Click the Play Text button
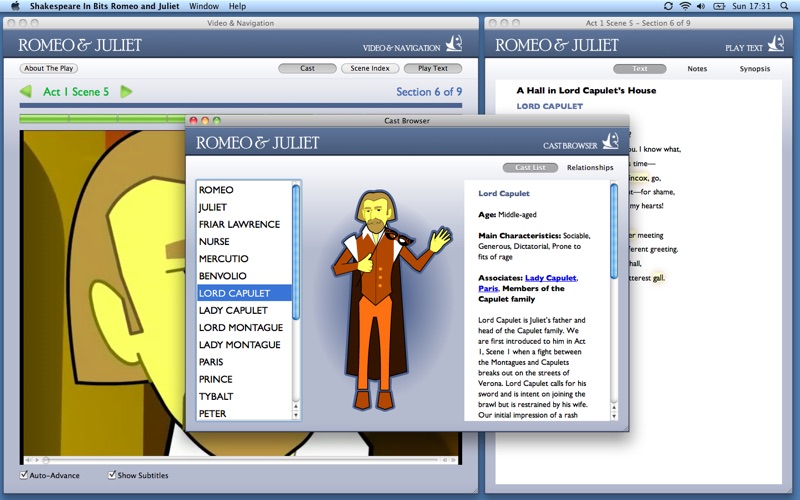Image resolution: width=800 pixels, height=500 pixels. click(x=433, y=68)
